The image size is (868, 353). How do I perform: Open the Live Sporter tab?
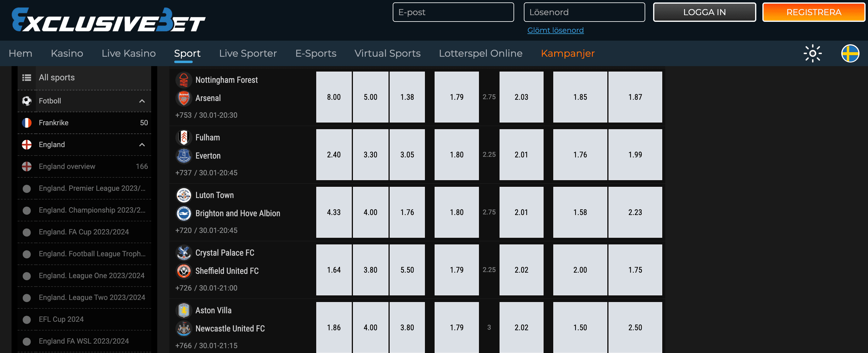(248, 53)
